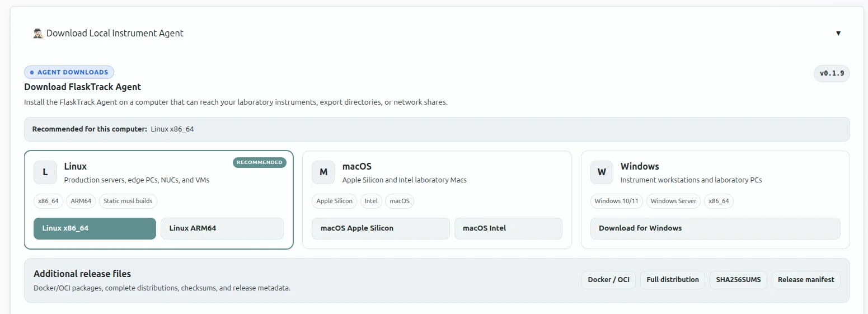The width and height of the screenshot is (868, 314).
Task: Click Download for Windows button
Action: tap(715, 228)
